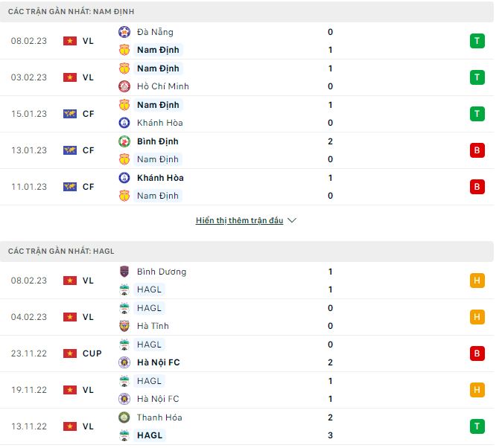Click the CF world icon for 13.01.23 match
This screenshot has height=448, width=502.
coord(70,150)
